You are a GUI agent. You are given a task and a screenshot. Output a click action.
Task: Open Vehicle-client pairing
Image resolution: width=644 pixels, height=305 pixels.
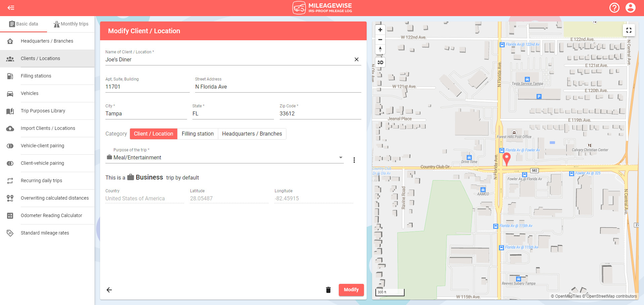47,146
